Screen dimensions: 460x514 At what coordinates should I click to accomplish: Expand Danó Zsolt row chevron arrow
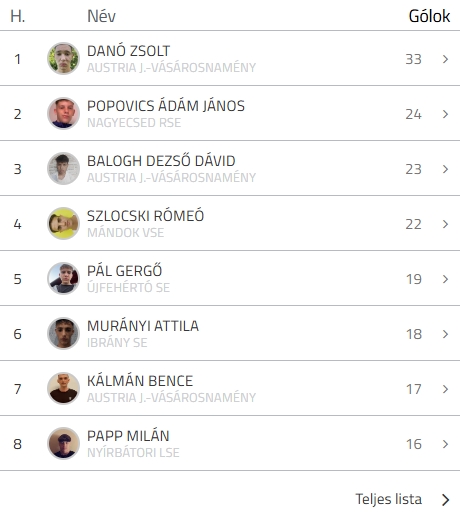point(445,59)
